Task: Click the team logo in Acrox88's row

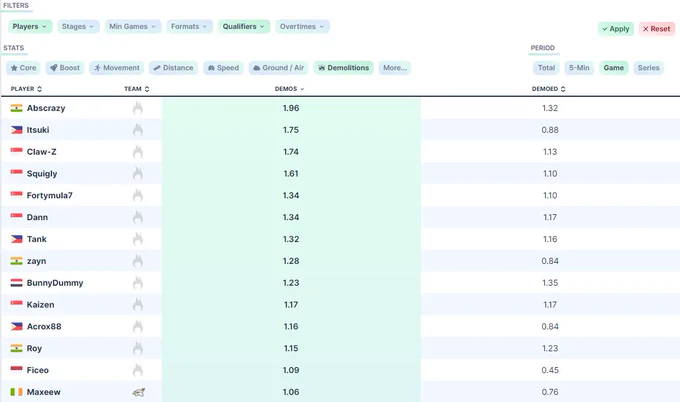Action: point(137,327)
